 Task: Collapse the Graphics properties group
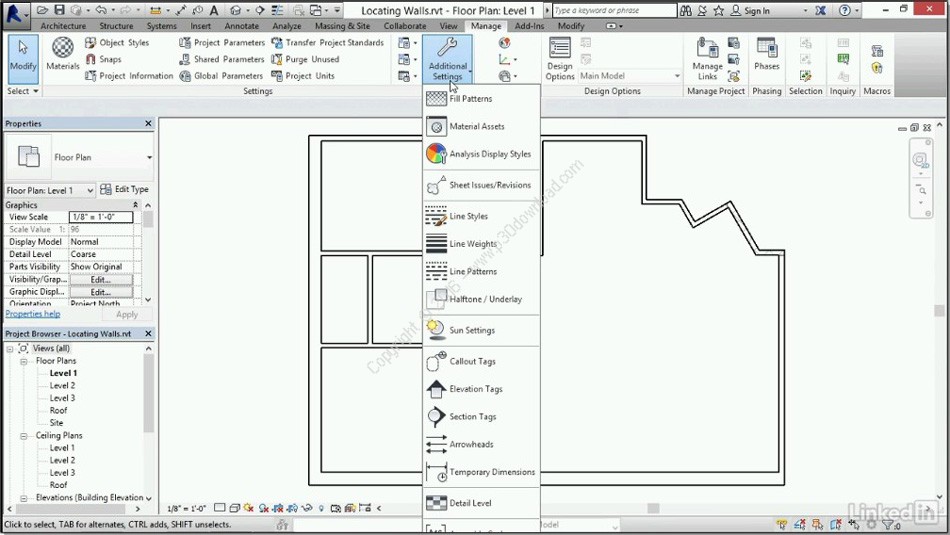tap(136, 205)
